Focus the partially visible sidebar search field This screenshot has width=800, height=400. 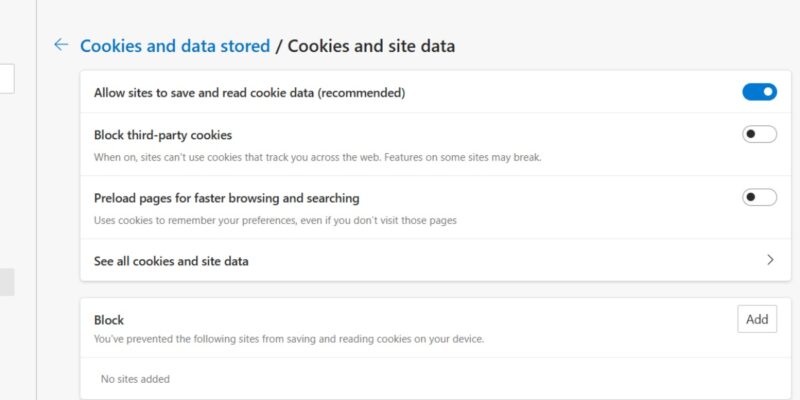click(x=6, y=78)
